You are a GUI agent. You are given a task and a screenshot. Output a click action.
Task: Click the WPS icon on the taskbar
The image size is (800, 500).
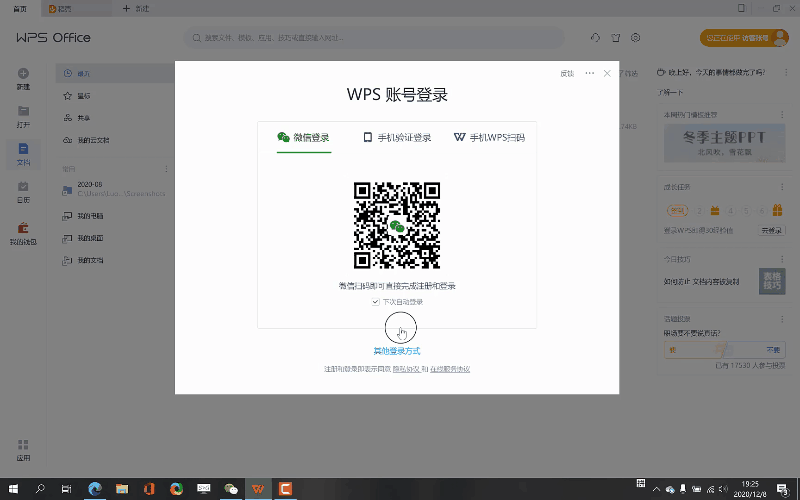point(258,489)
